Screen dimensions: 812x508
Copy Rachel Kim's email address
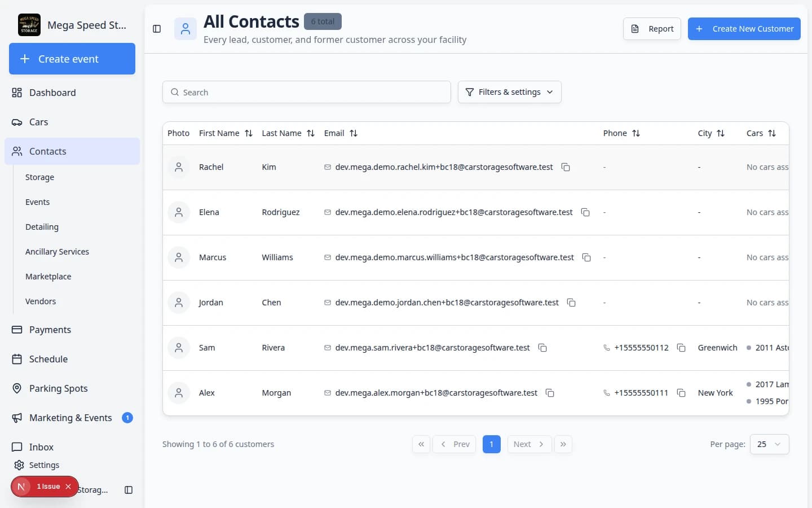[566, 167]
